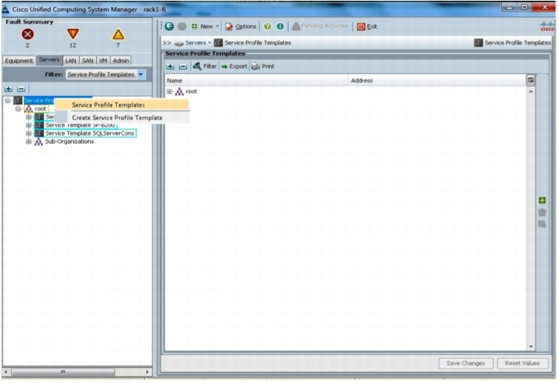Screen dimensions: 559x383
Task: Open the New menu in toolbar
Action: click(x=205, y=26)
